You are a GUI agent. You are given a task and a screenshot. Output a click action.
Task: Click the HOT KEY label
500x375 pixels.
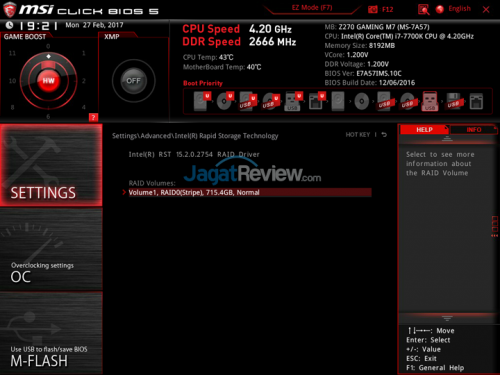pos(358,135)
